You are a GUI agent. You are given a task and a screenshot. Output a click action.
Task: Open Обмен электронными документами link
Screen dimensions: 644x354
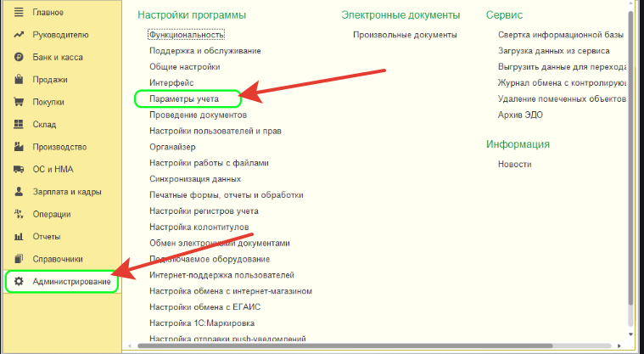click(220, 243)
